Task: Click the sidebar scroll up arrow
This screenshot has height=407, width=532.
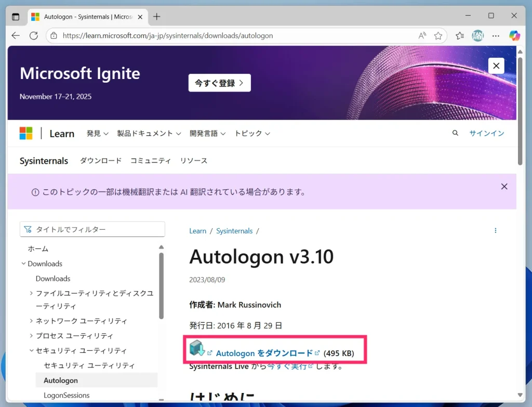Action: pyautogui.click(x=161, y=247)
